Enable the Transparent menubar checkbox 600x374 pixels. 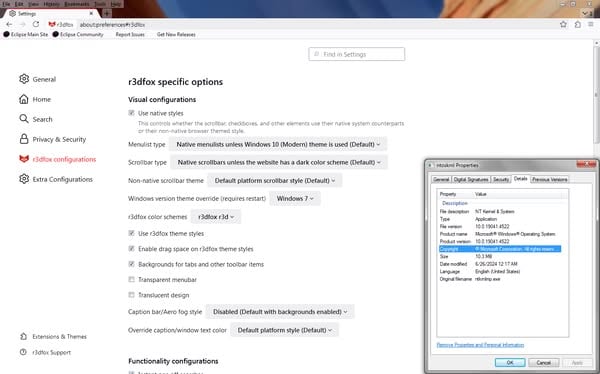click(x=131, y=279)
